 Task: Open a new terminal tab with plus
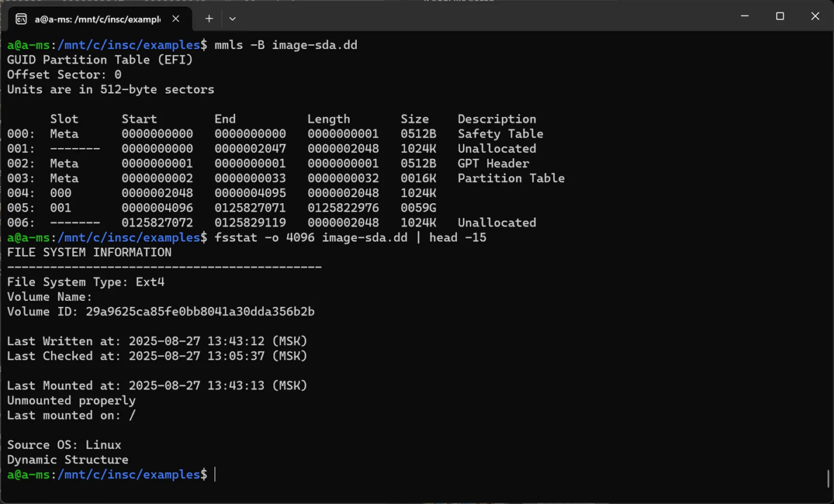(x=209, y=19)
